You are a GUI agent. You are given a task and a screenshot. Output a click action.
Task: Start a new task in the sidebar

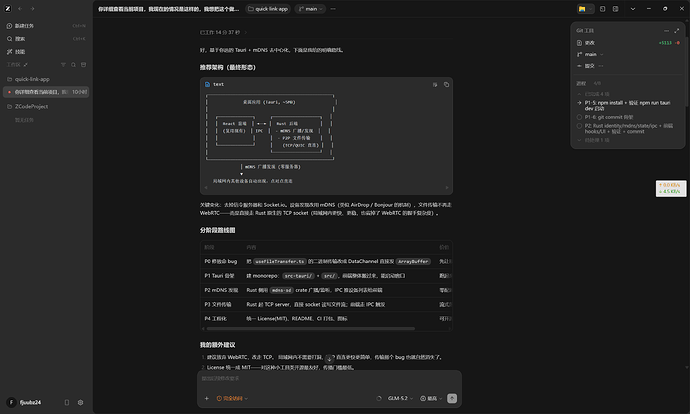tap(46, 26)
